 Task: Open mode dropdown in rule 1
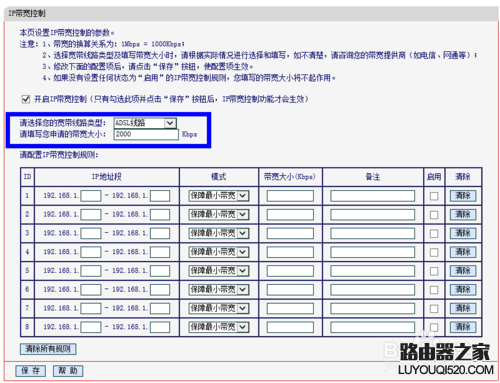coord(219,195)
